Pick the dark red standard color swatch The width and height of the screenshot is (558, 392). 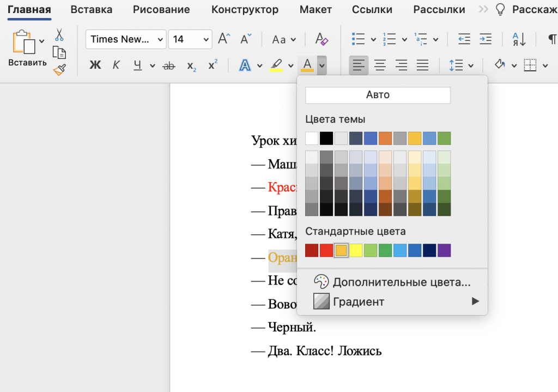pyautogui.click(x=312, y=250)
